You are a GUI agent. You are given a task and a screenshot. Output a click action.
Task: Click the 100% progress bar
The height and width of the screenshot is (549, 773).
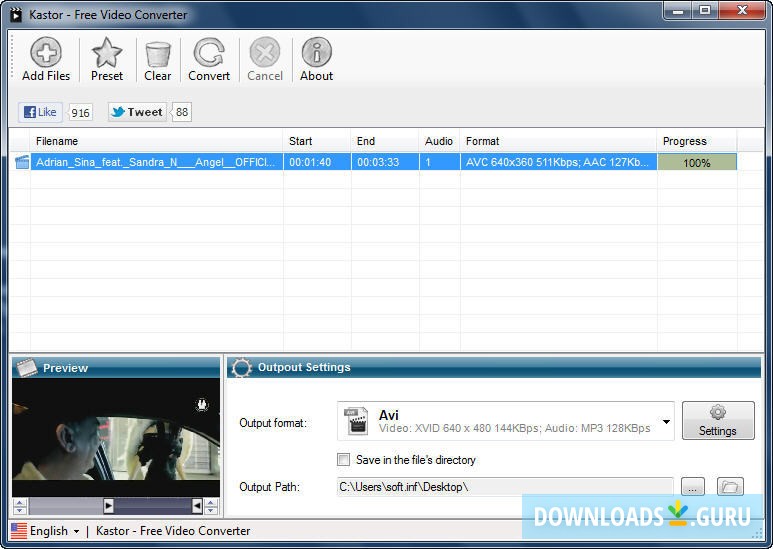(697, 162)
